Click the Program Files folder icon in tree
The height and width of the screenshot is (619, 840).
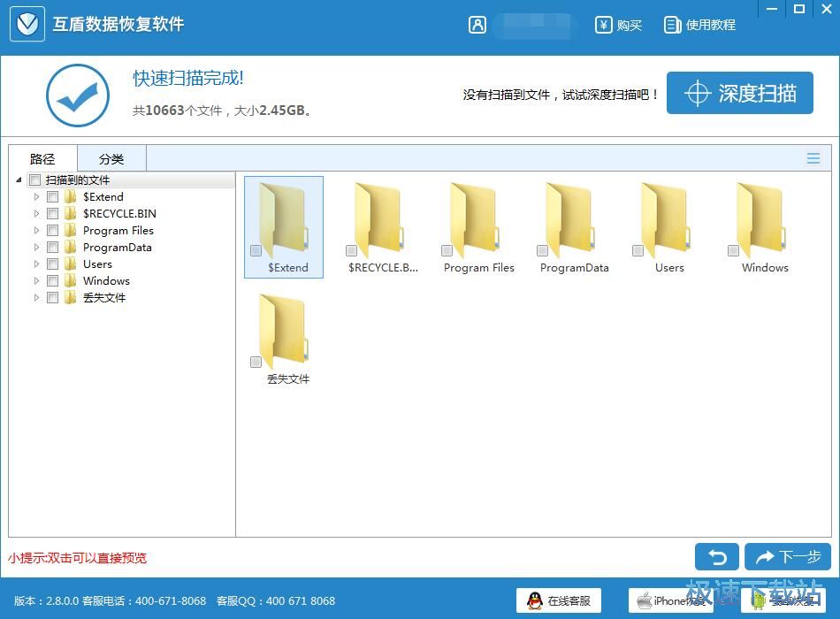coord(70,231)
